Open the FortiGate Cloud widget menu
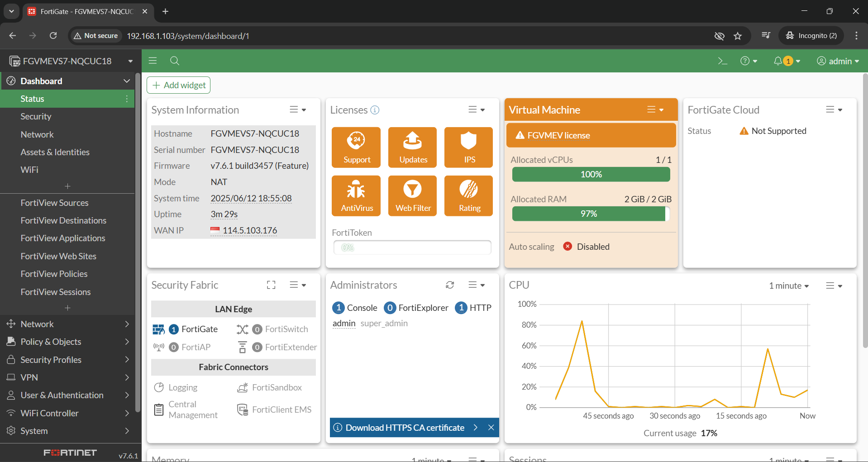 834,110
